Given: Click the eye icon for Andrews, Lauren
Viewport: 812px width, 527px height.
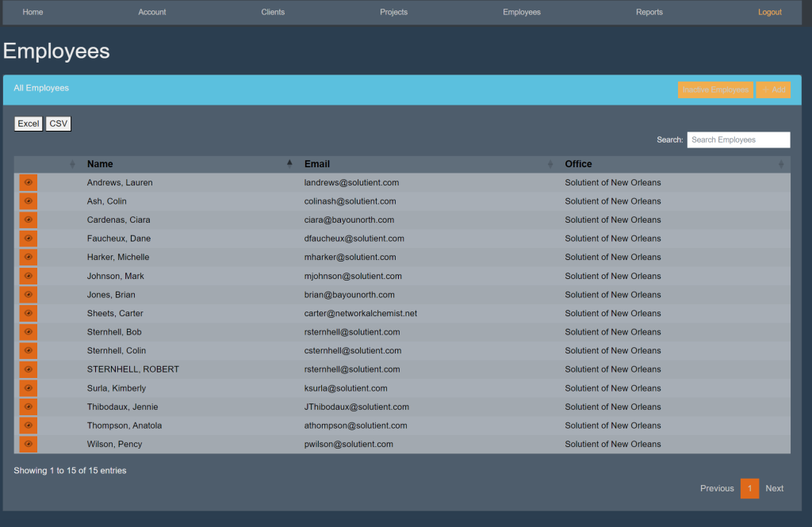Looking at the screenshot, I should [28, 182].
